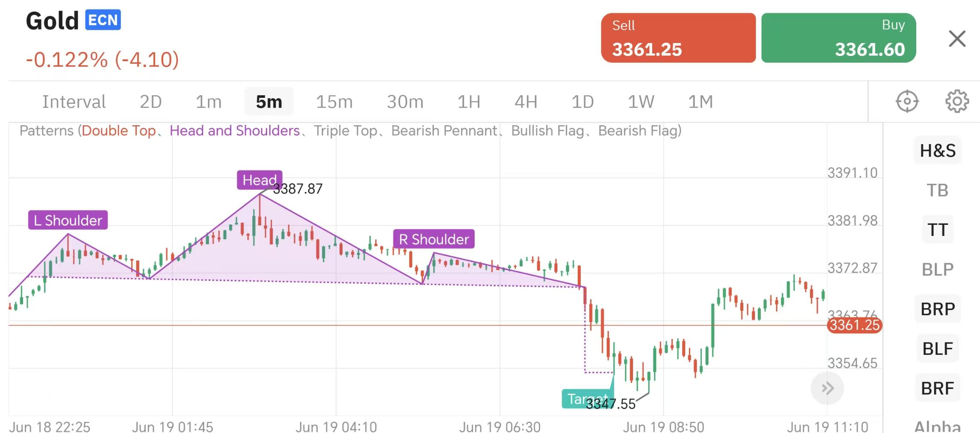Open the chart settings gear icon
Screen dimensions: 980x433
pyautogui.click(x=957, y=101)
